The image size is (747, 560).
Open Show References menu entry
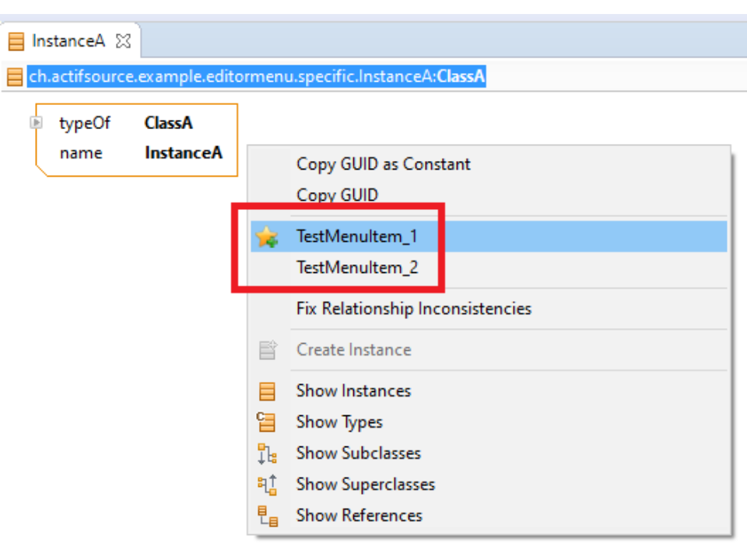359,516
